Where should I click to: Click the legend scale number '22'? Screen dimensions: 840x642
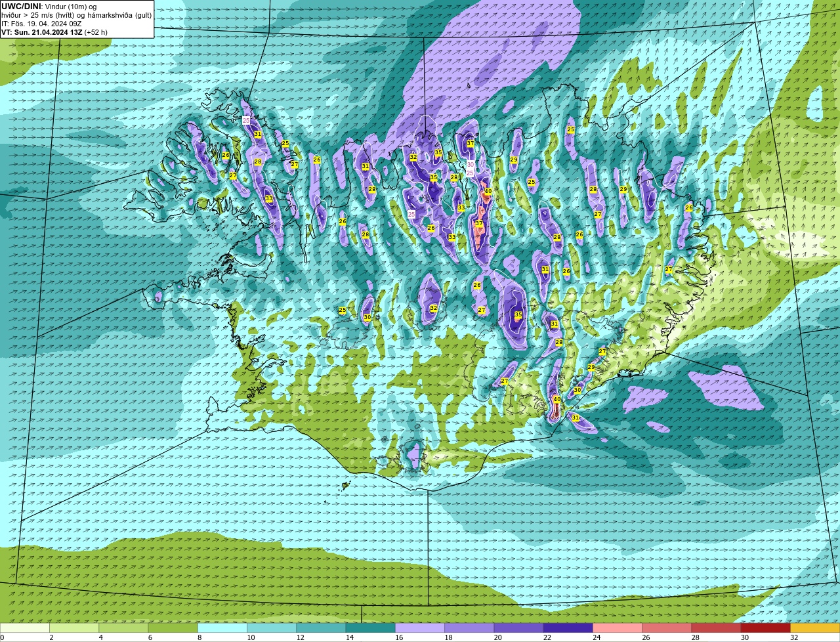547,637
